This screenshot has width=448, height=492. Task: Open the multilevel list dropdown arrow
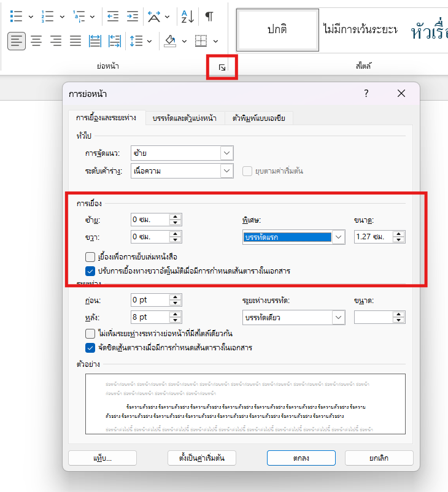pyautogui.click(x=92, y=17)
